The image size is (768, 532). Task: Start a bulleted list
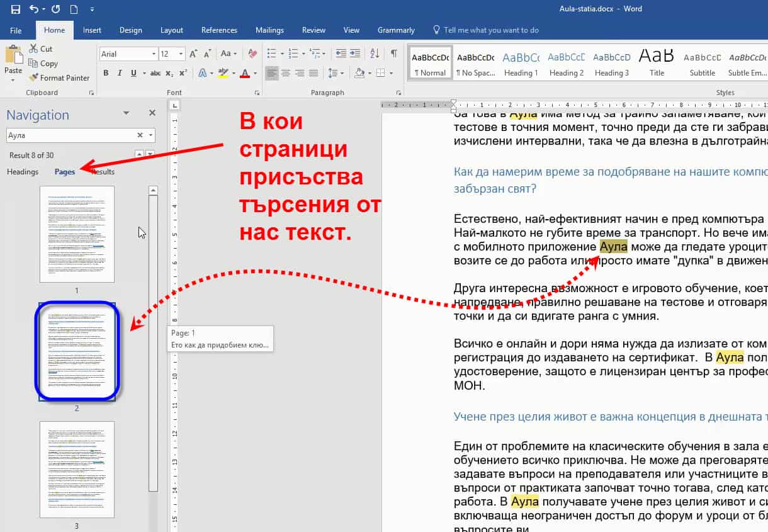click(x=271, y=54)
